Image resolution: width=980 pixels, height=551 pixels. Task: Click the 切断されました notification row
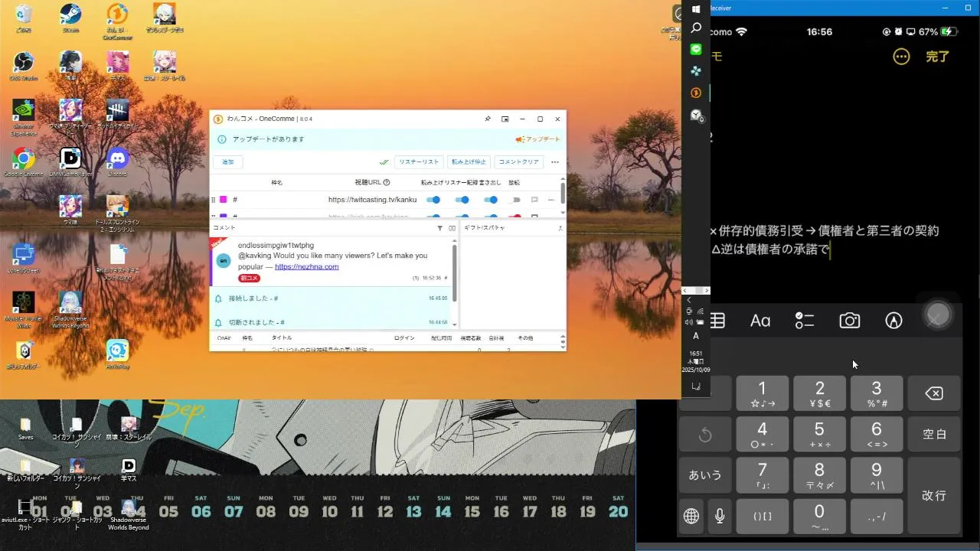(x=332, y=322)
